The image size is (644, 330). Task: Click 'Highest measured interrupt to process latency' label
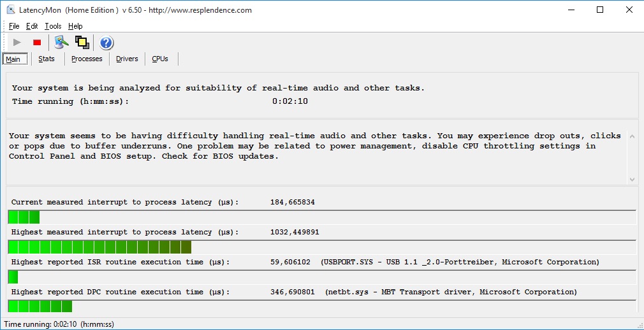click(125, 233)
